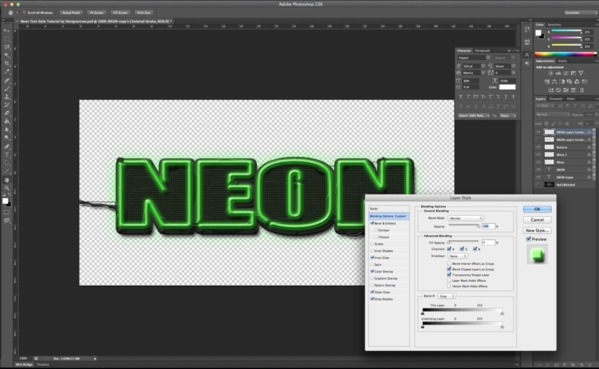Select the Crop tool
The image size is (599, 369).
pos(6,63)
